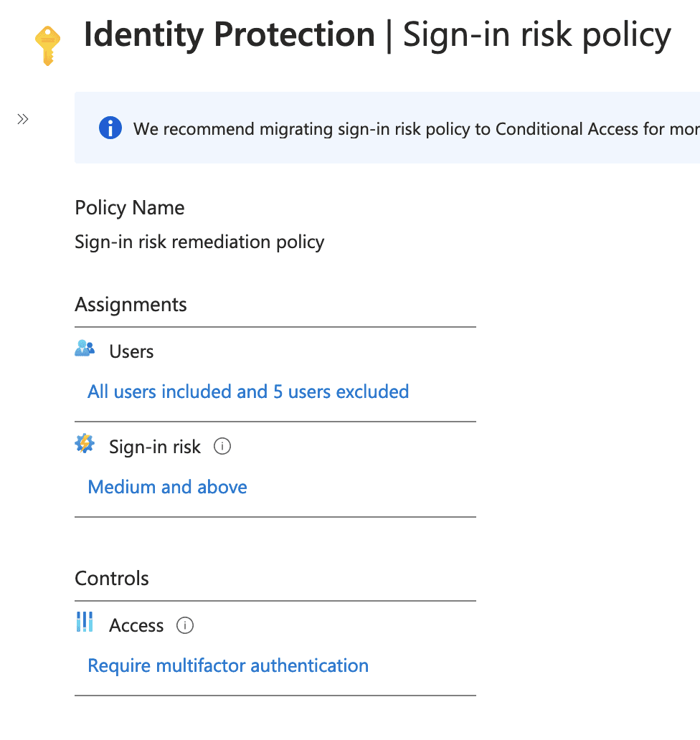The height and width of the screenshot is (740, 700).
Task: Select the Access label text
Action: [136, 626]
